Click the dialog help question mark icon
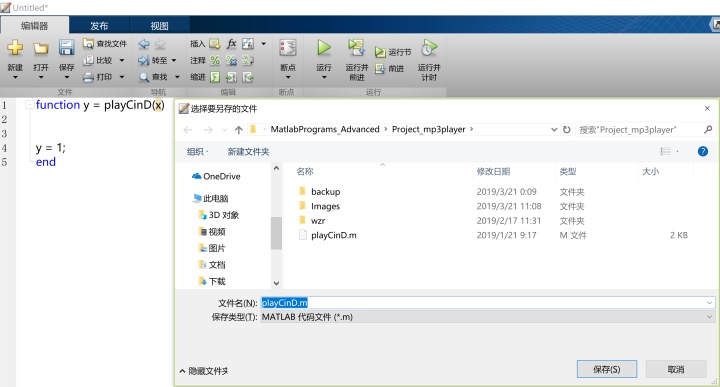Image resolution: width=720 pixels, height=387 pixels. point(703,151)
